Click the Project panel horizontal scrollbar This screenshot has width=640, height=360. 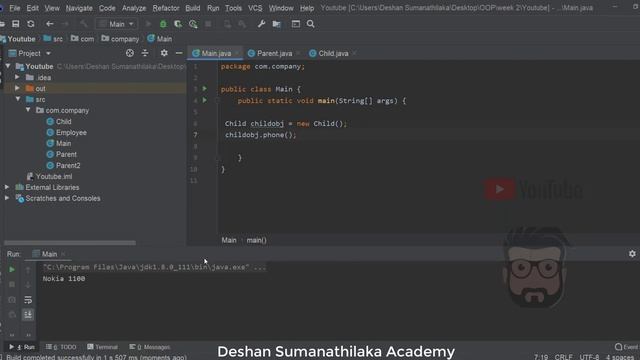(70, 243)
